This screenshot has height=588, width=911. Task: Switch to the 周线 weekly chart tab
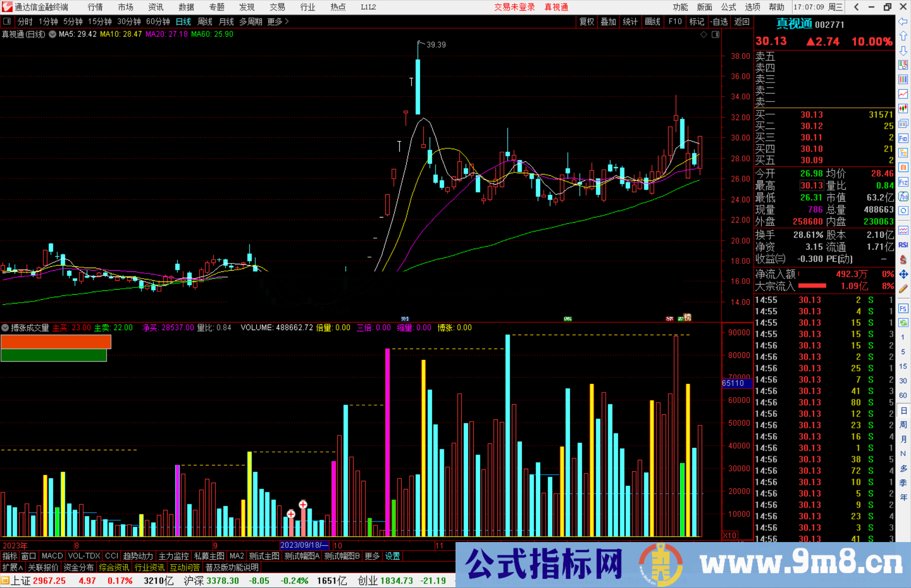(205, 21)
